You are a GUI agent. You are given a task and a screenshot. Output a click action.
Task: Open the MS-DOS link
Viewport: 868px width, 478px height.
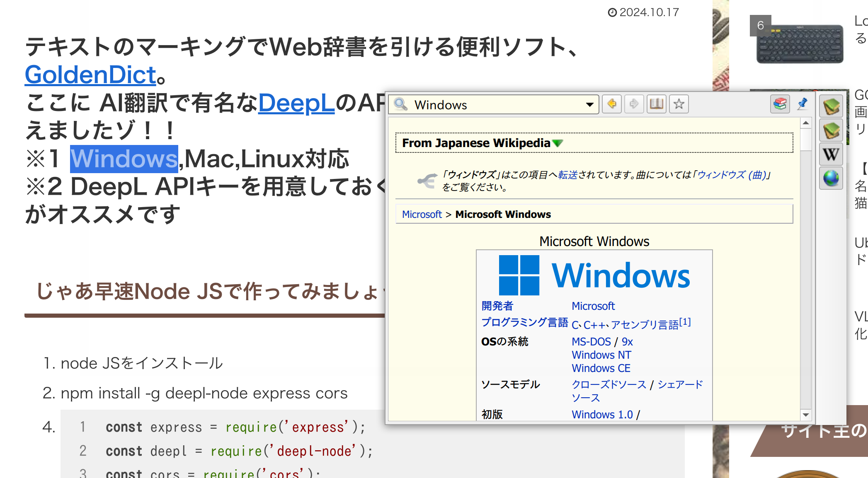[591, 342]
